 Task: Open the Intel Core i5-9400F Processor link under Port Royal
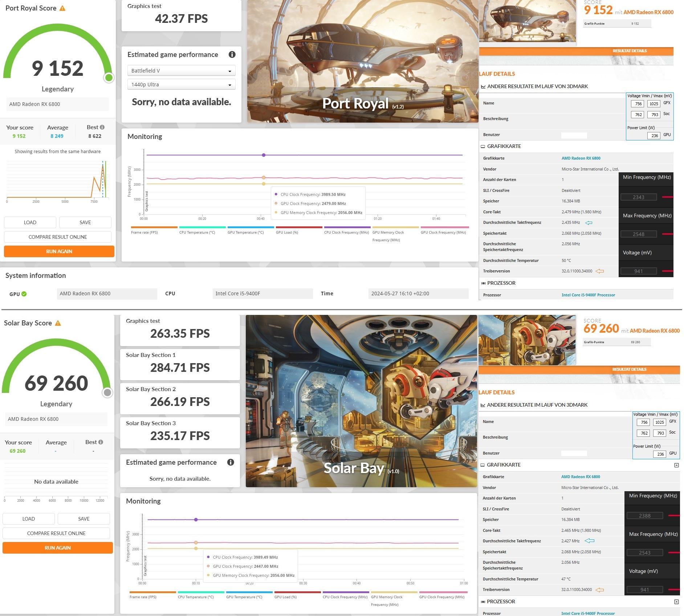coord(588,295)
